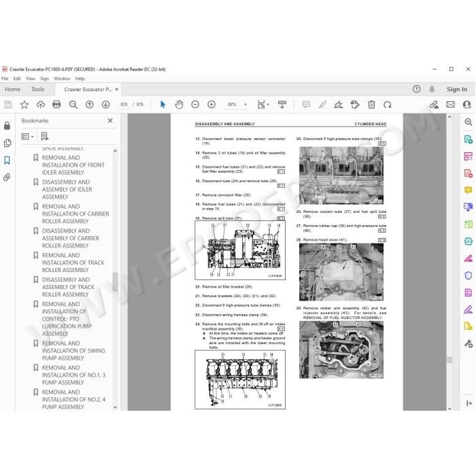Select the Hand pan tool
The width and height of the screenshot is (476, 476).
(179, 105)
